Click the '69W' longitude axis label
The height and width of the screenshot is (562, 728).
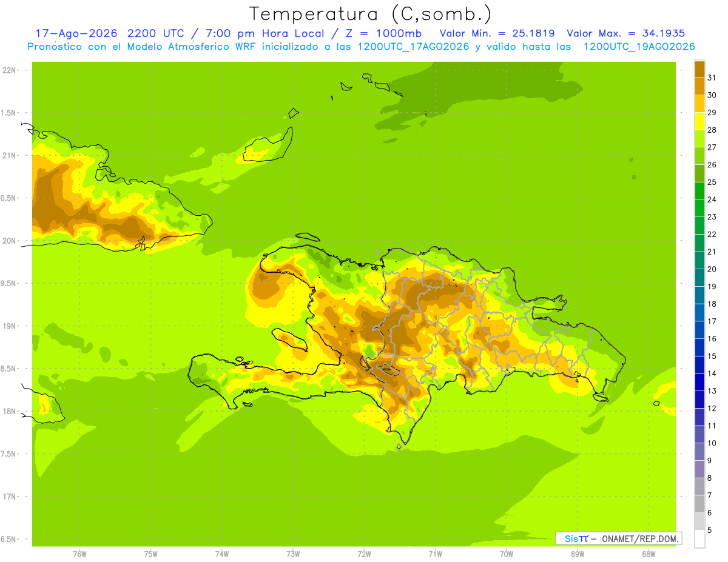coord(578,554)
